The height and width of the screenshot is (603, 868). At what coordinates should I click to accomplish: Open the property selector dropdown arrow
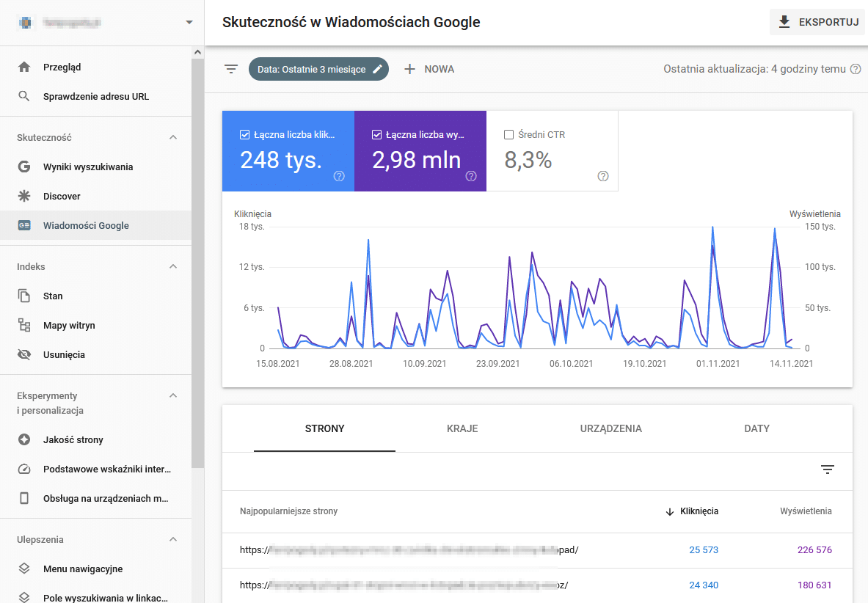click(x=189, y=23)
